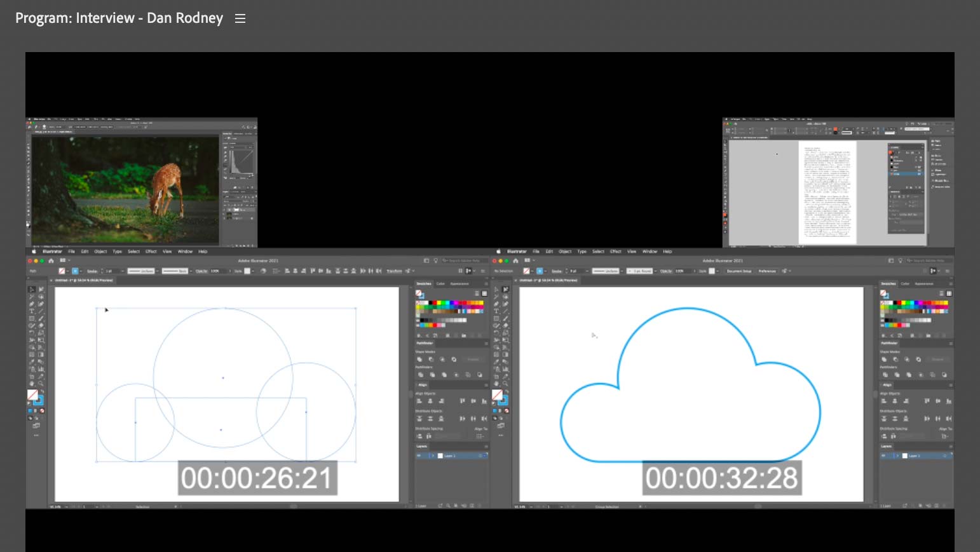Select the Pen tool

(31, 304)
